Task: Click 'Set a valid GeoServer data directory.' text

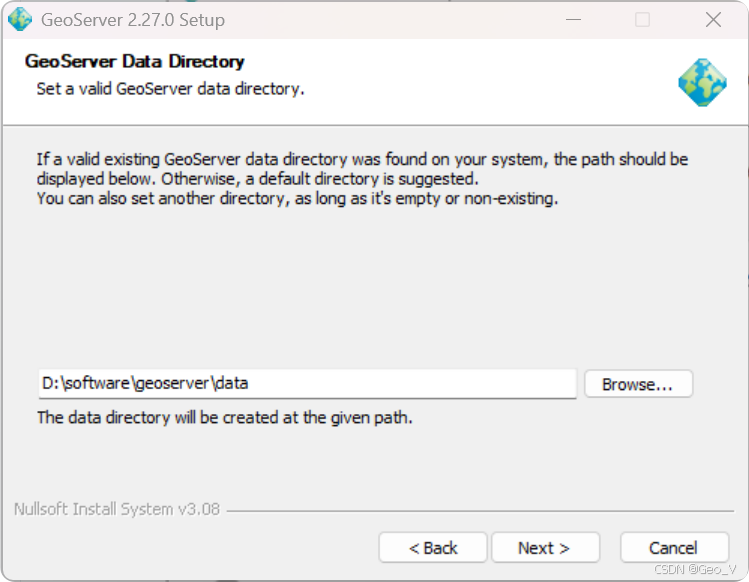Action: 171,89
